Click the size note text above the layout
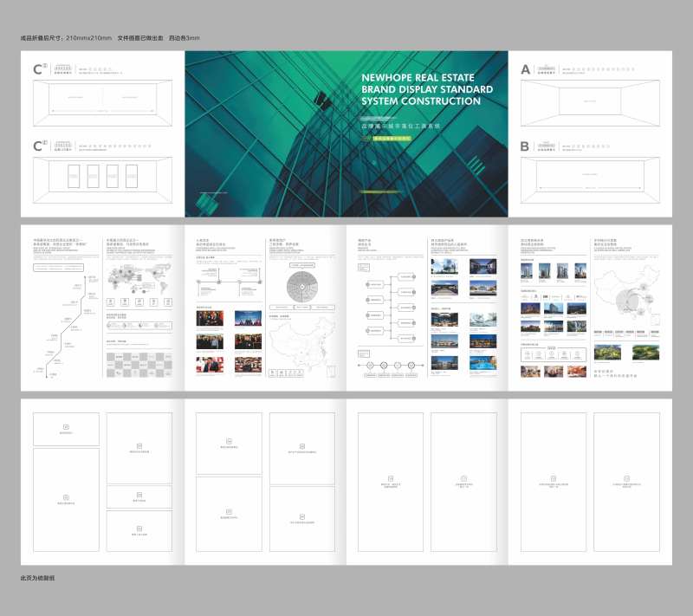Image resolution: width=693 pixels, height=616 pixels. [x=110, y=38]
